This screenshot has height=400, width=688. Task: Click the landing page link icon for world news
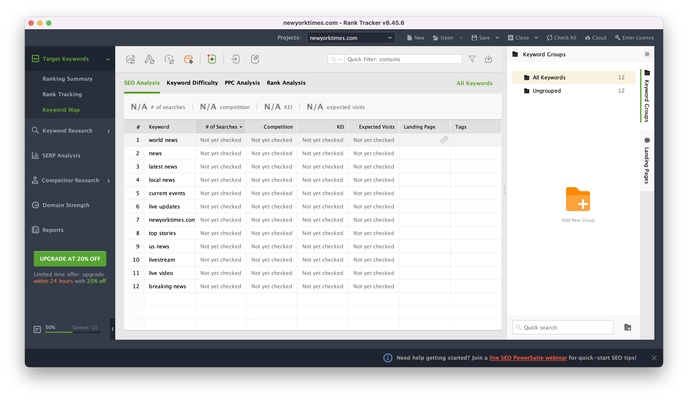click(444, 140)
